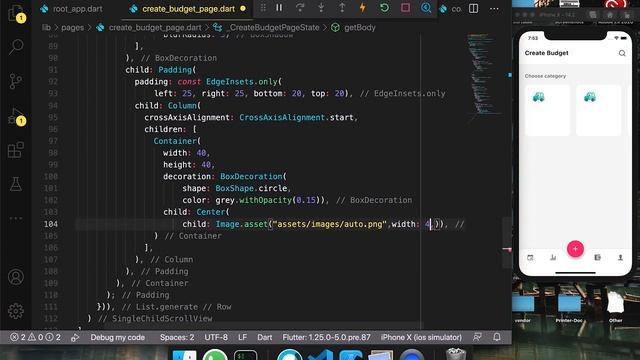The width and height of the screenshot is (640, 360).
Task: Select 'Other' desktop file
Action: coord(616,307)
